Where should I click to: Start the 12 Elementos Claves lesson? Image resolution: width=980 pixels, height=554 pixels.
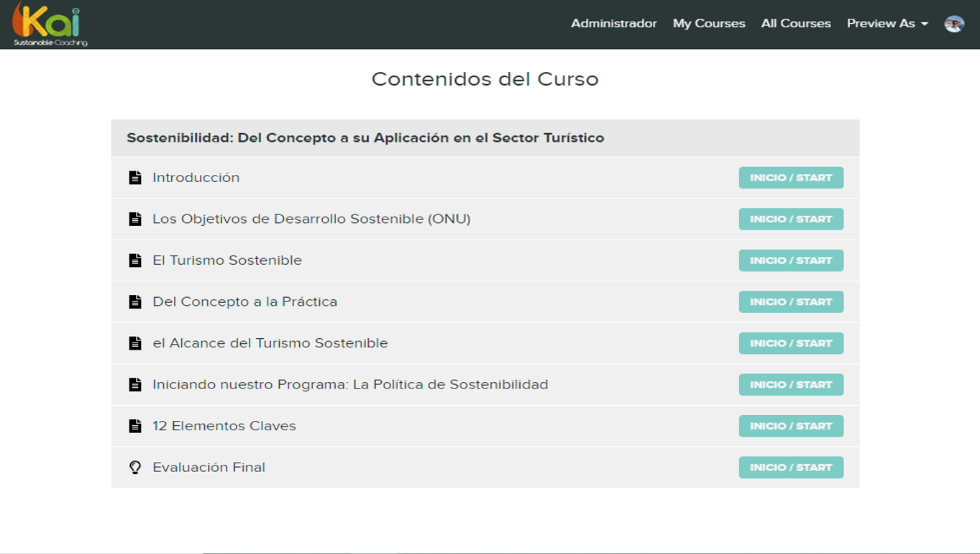point(790,426)
